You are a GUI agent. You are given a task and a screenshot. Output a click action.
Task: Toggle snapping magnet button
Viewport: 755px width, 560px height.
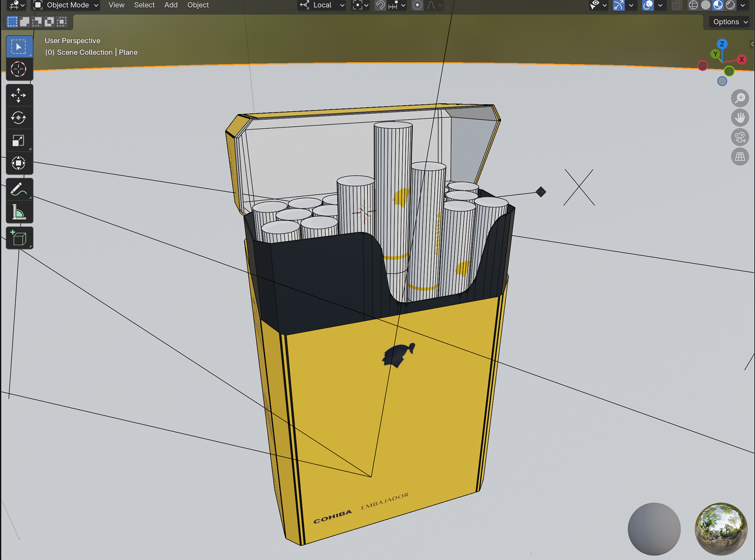(x=380, y=5)
